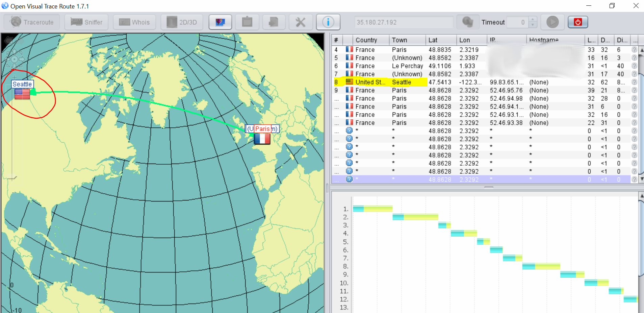Click the red power stop button
Screen dimensions: 644x313
point(578,22)
